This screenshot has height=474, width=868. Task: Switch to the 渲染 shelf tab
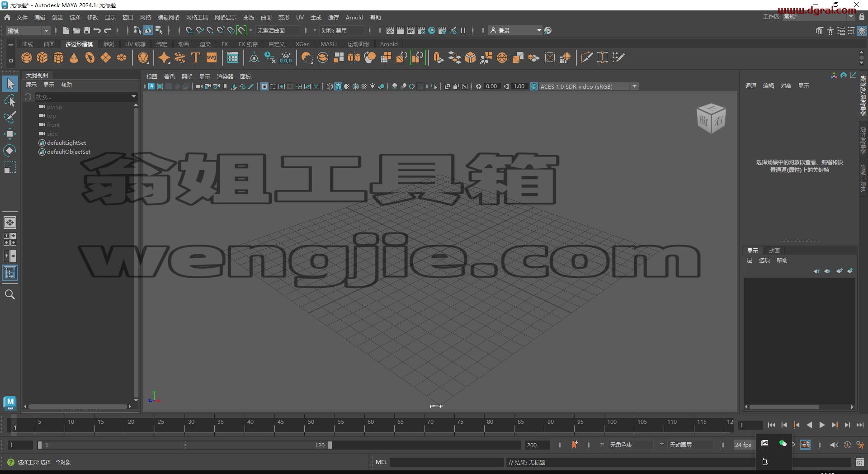point(205,44)
